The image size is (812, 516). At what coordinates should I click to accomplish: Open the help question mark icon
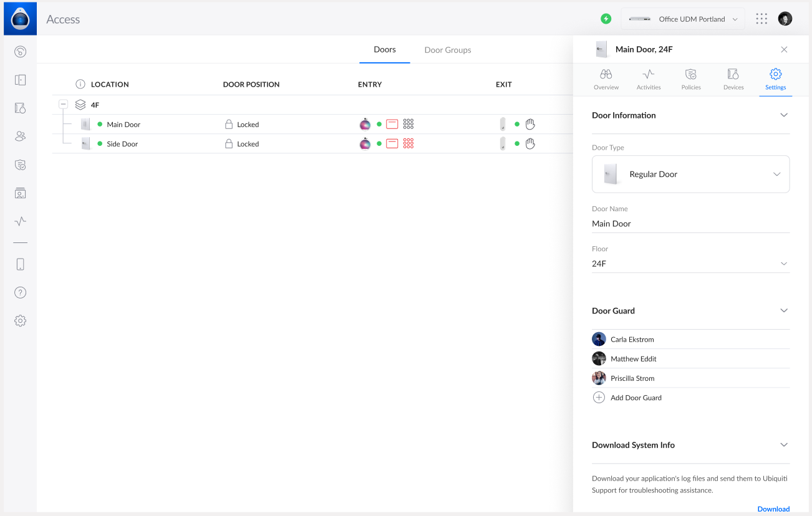click(20, 292)
